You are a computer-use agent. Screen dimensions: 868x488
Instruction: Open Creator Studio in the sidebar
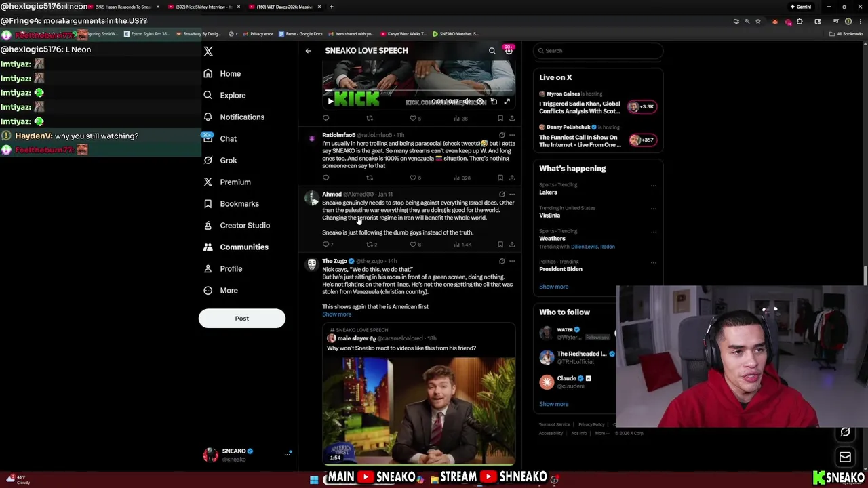[x=236, y=225]
